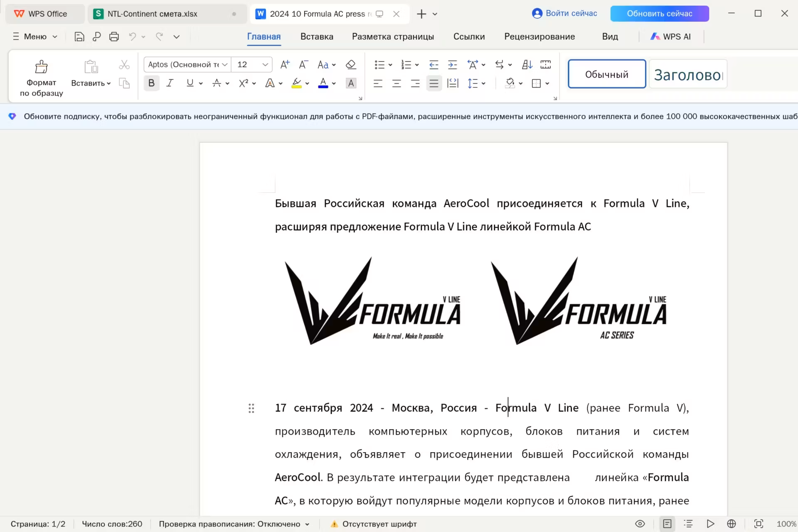Click the increase indent icon

452,64
